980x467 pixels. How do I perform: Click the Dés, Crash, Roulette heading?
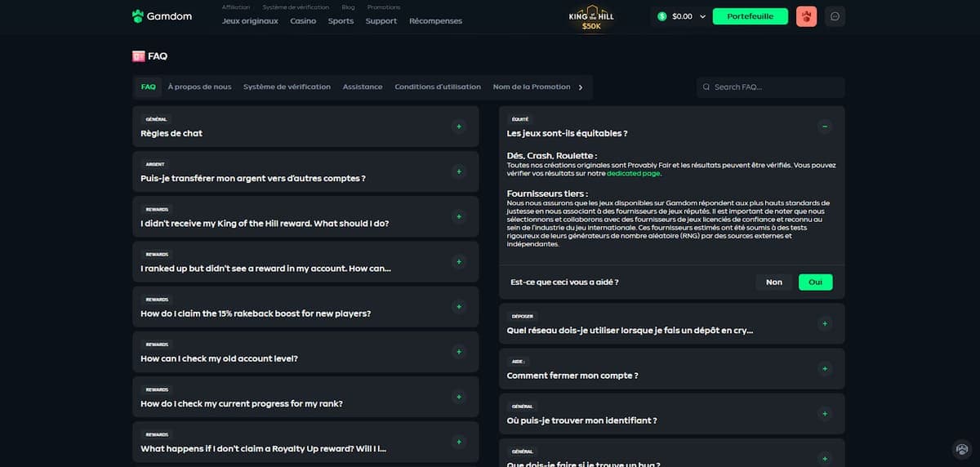click(x=552, y=155)
